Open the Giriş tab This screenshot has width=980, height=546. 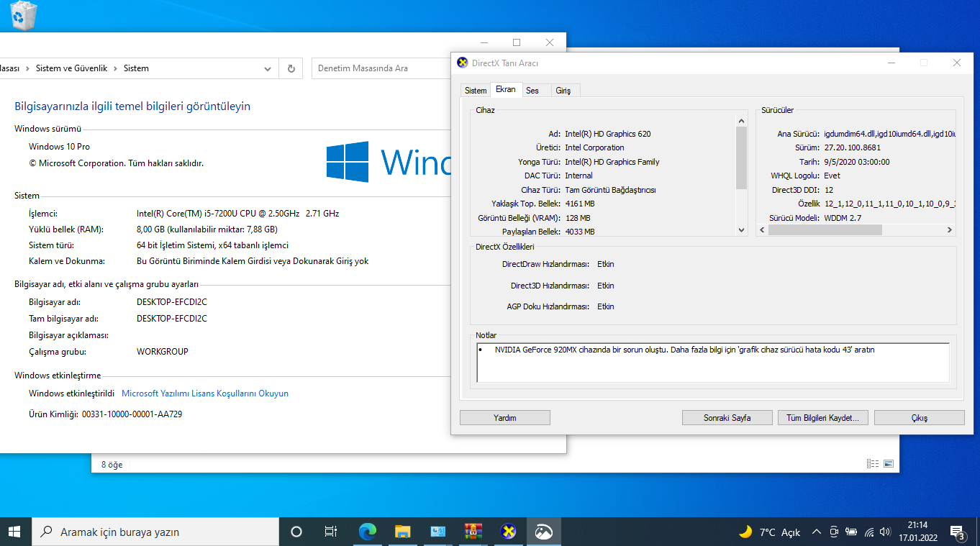(x=563, y=91)
